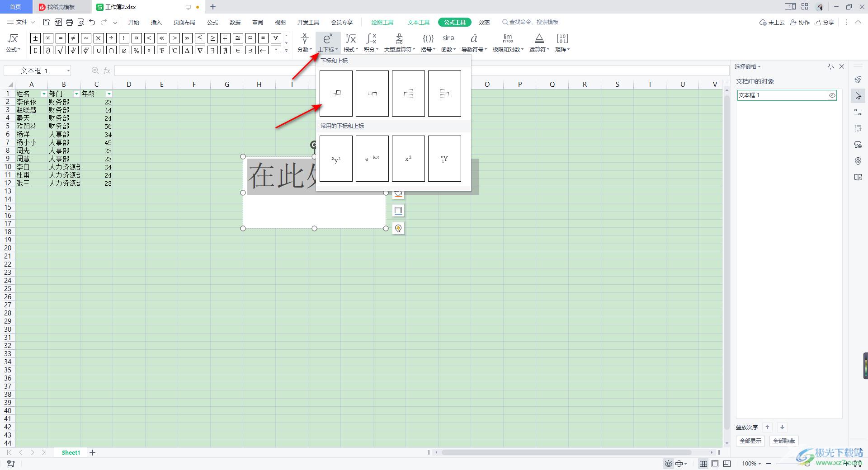Toggle visibility eye for 文本框 1

pos(832,95)
